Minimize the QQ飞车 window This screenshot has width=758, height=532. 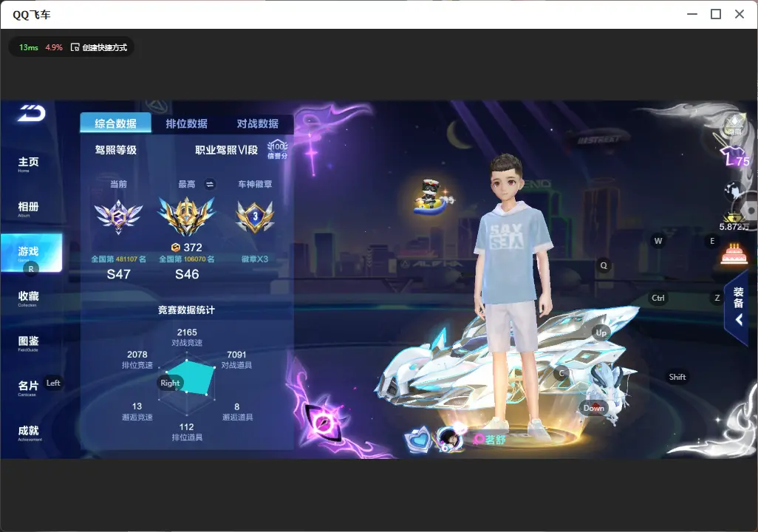(692, 15)
